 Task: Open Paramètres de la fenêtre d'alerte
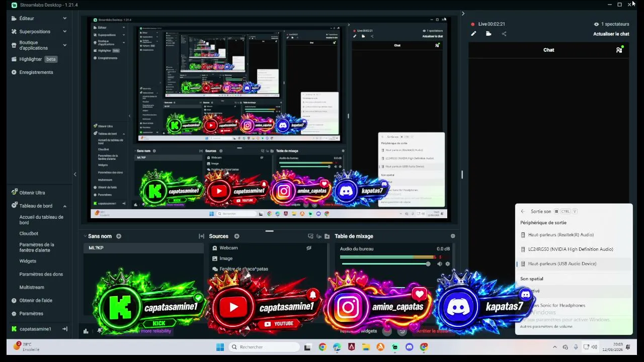pos(37,247)
